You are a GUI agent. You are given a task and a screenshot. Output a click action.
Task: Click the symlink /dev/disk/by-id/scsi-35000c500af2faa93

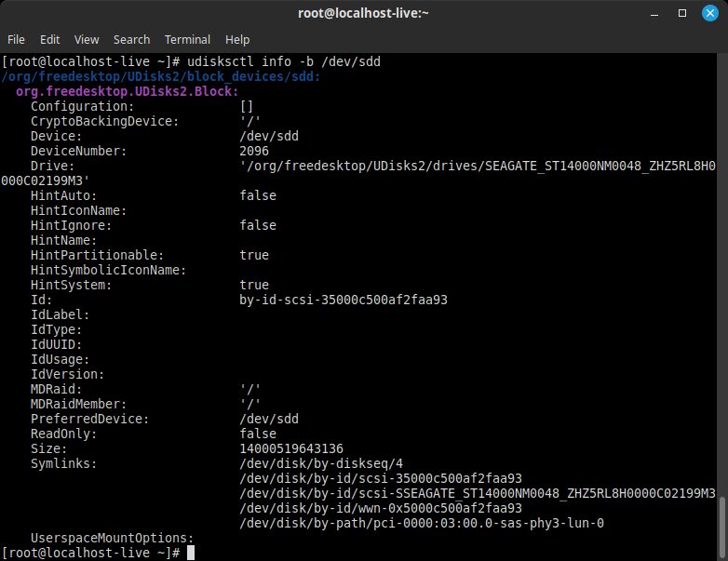click(381, 478)
